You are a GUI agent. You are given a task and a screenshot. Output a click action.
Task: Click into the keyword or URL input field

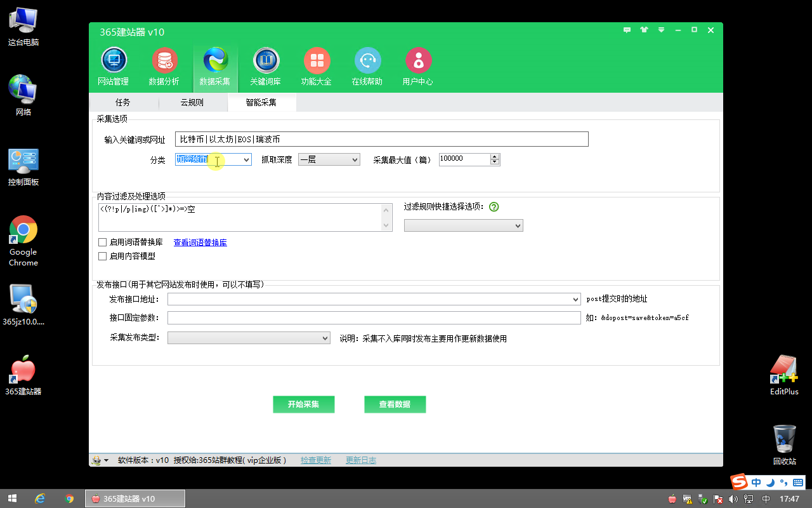pyautogui.click(x=382, y=139)
